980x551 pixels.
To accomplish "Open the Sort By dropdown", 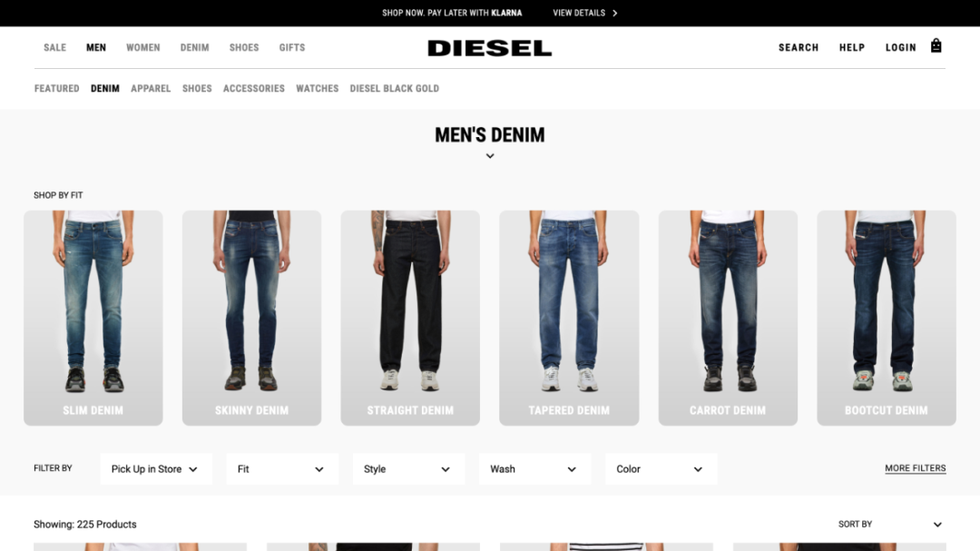I will 890,524.
